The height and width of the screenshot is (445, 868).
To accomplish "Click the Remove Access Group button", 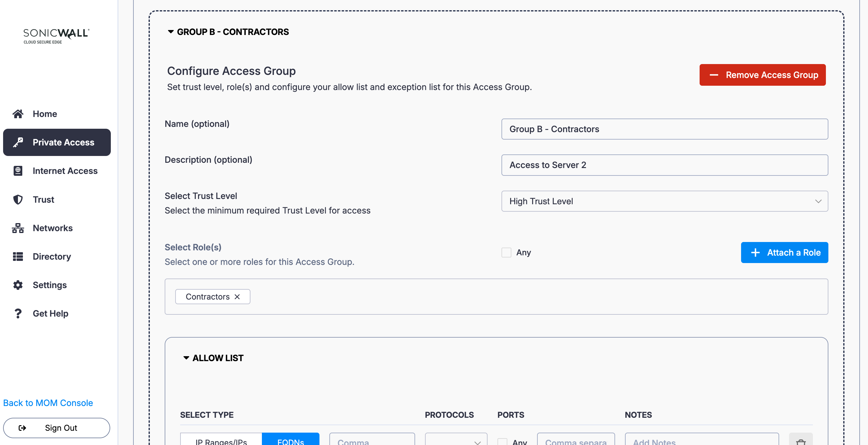I will pos(762,75).
